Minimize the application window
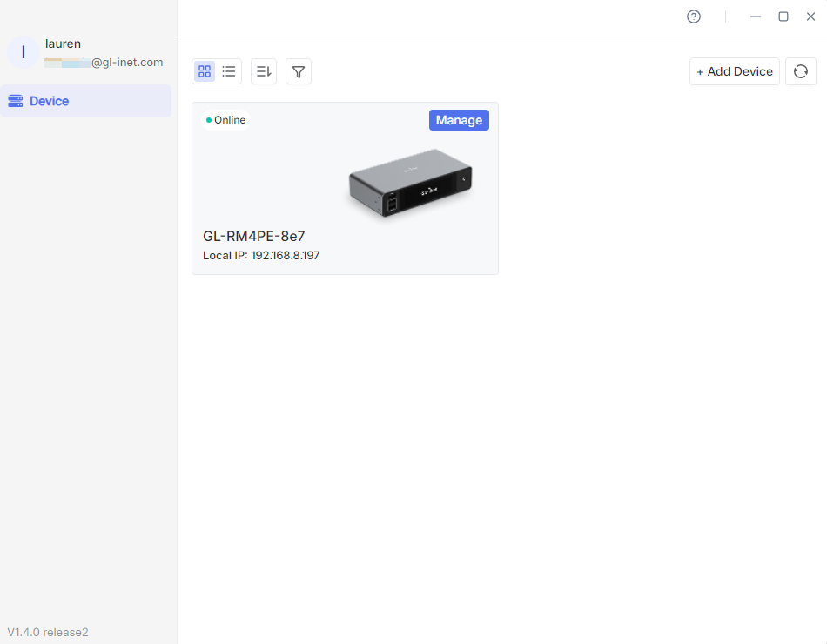 756,17
